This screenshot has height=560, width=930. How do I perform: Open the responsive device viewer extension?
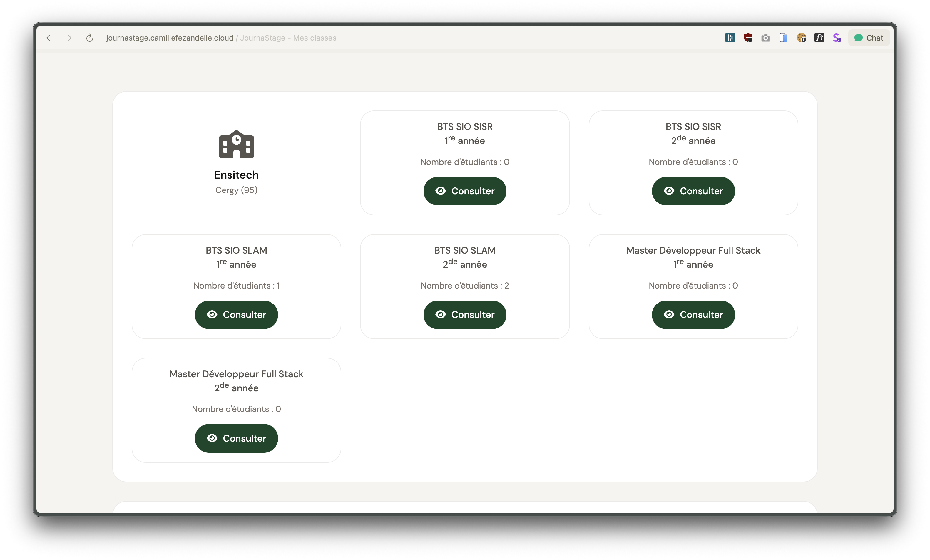(783, 38)
